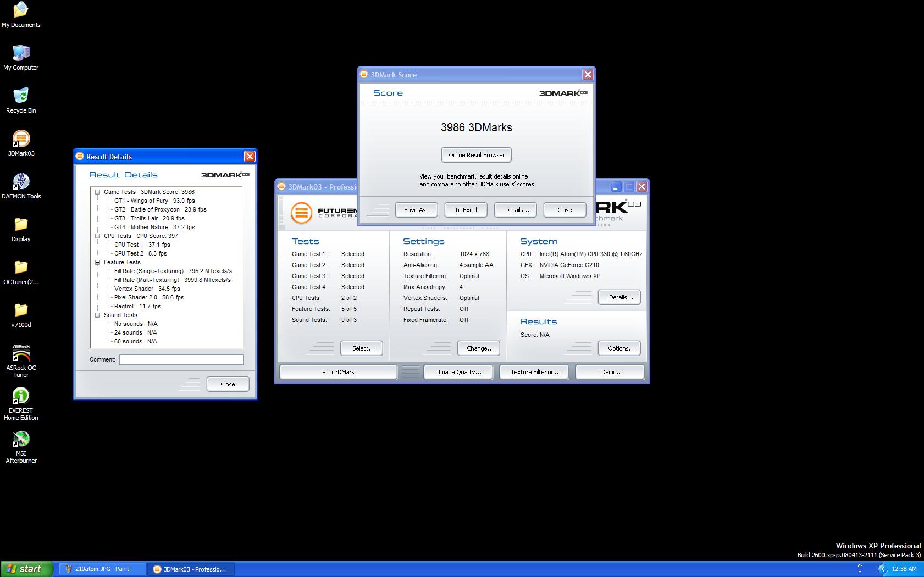Select the v7100d folder icon
The image size is (924, 577).
pyautogui.click(x=21, y=315)
